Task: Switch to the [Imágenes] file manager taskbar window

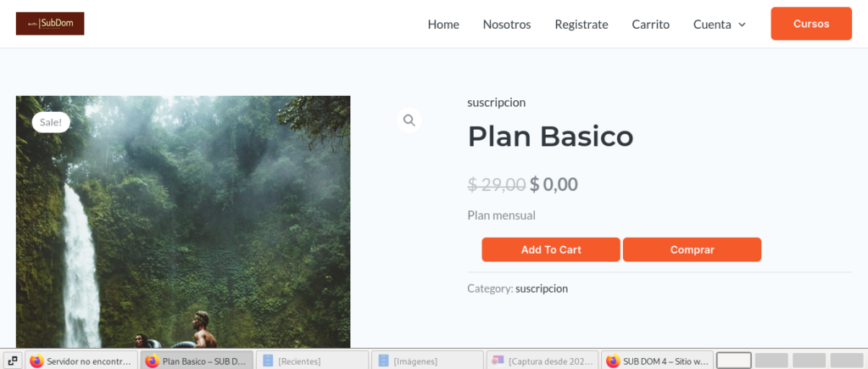Action: coord(427,361)
